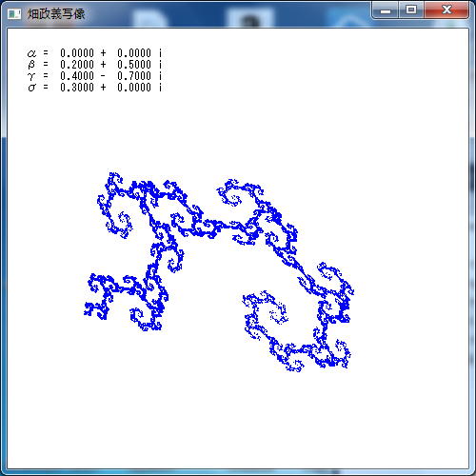Click the minus sign in γ row

(x=103, y=76)
